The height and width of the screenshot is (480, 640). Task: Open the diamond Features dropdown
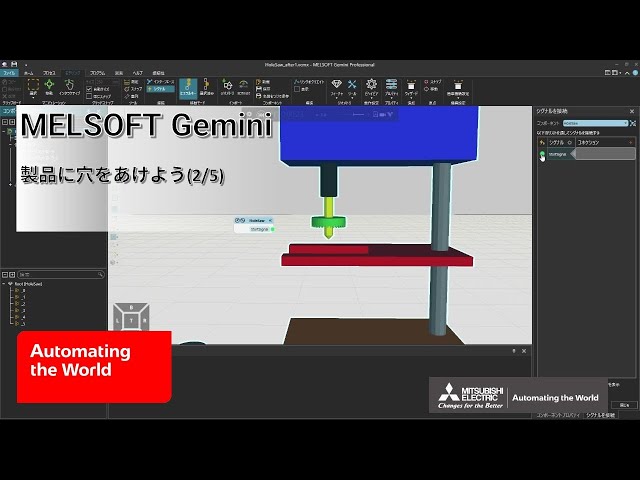336,88
